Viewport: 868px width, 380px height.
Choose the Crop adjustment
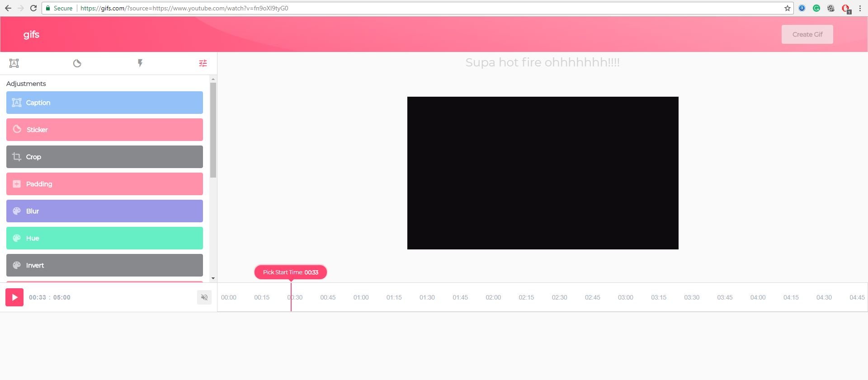click(104, 157)
